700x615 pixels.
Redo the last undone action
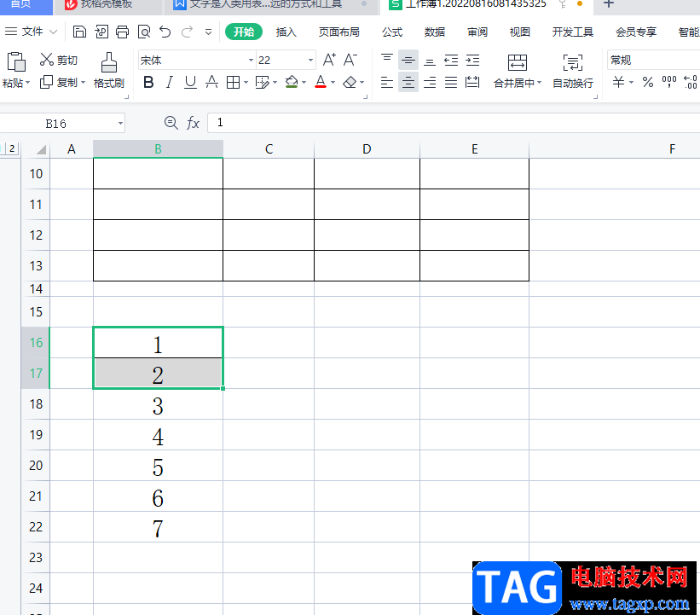coord(187,32)
